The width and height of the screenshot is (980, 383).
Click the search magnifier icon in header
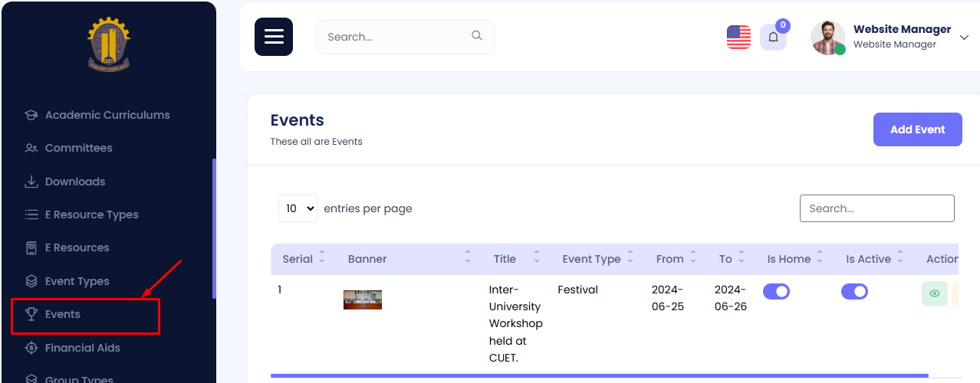tap(476, 36)
